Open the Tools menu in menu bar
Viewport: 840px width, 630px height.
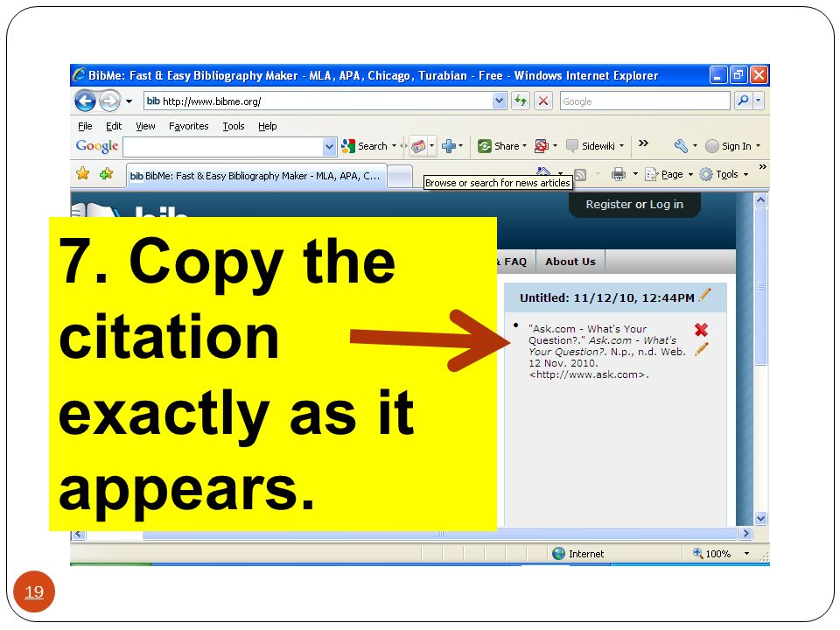point(234,126)
